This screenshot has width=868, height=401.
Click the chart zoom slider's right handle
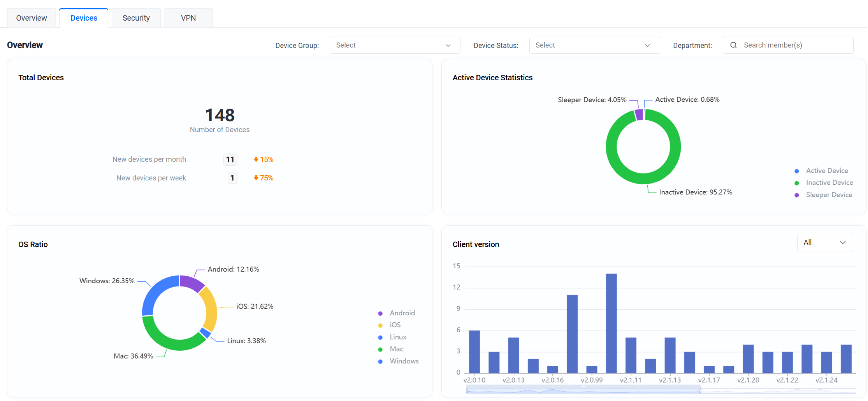pos(700,390)
